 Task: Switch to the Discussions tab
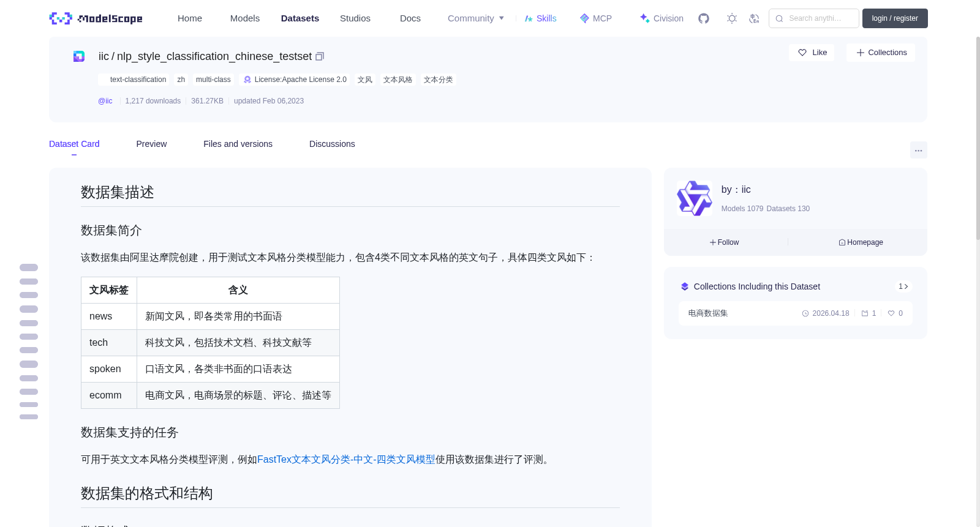(332, 144)
